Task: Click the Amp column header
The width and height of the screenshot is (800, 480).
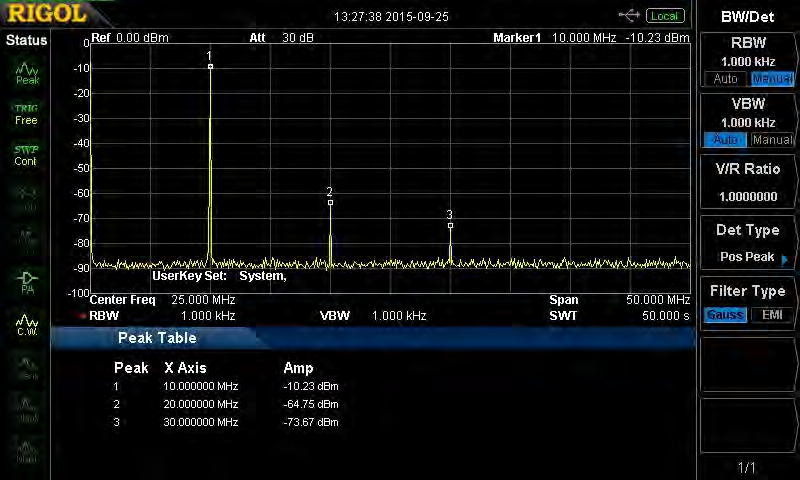Action: [x=298, y=368]
